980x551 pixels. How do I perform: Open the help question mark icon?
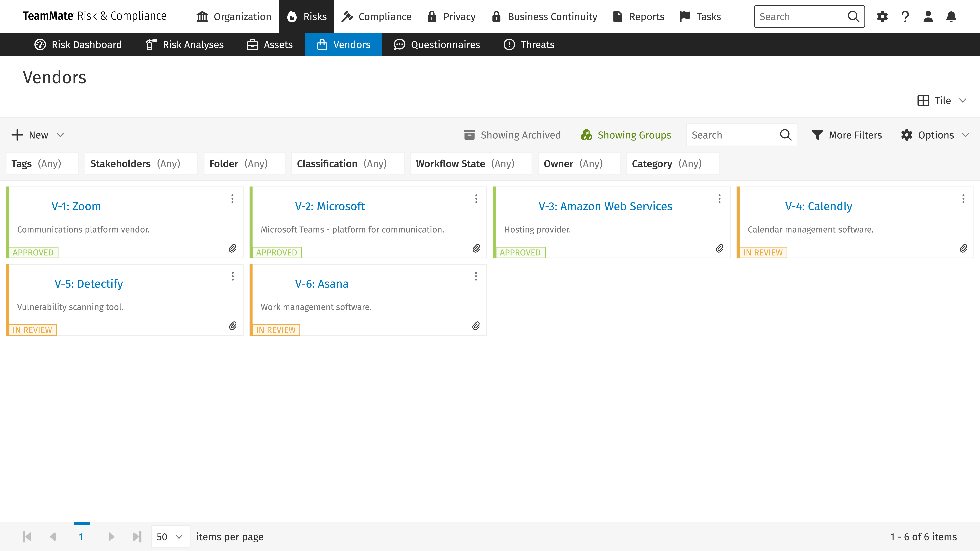(905, 16)
